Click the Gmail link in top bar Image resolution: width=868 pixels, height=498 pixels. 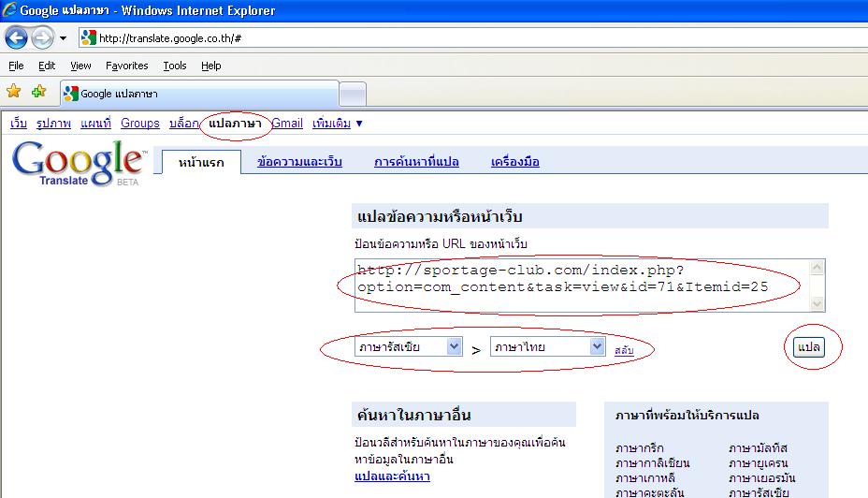(287, 124)
